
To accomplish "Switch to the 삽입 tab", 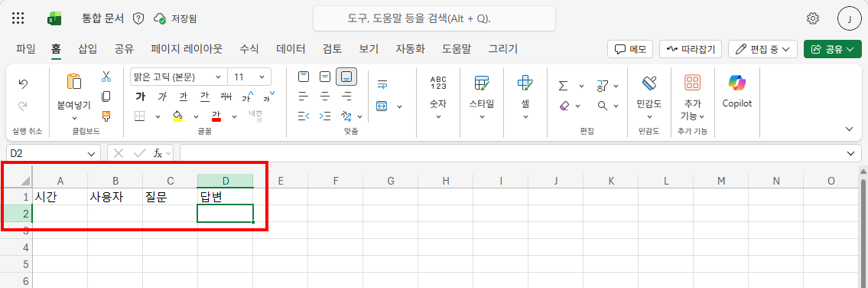I will point(87,49).
